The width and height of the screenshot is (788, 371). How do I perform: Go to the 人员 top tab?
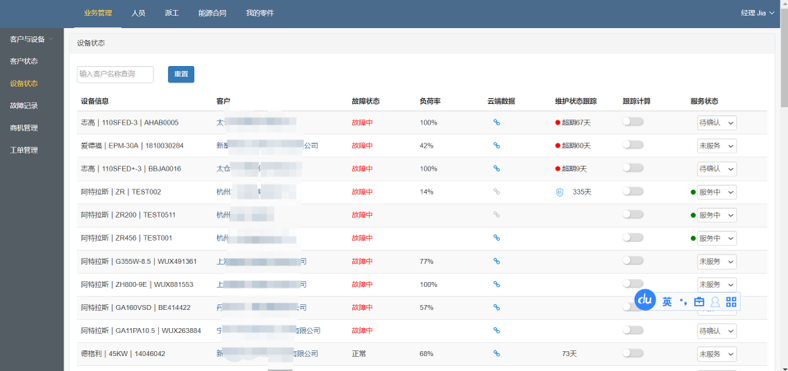(138, 14)
